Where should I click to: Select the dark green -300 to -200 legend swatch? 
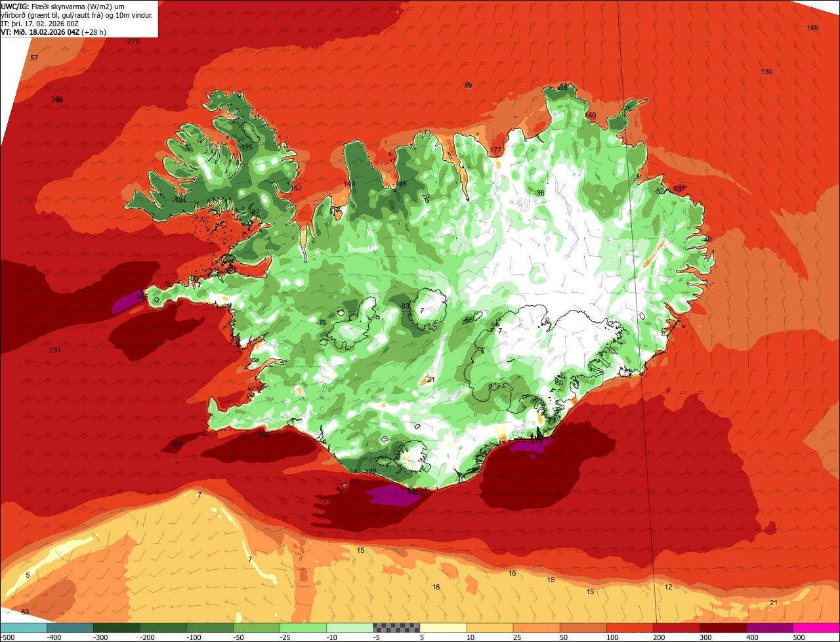pyautogui.click(x=117, y=628)
